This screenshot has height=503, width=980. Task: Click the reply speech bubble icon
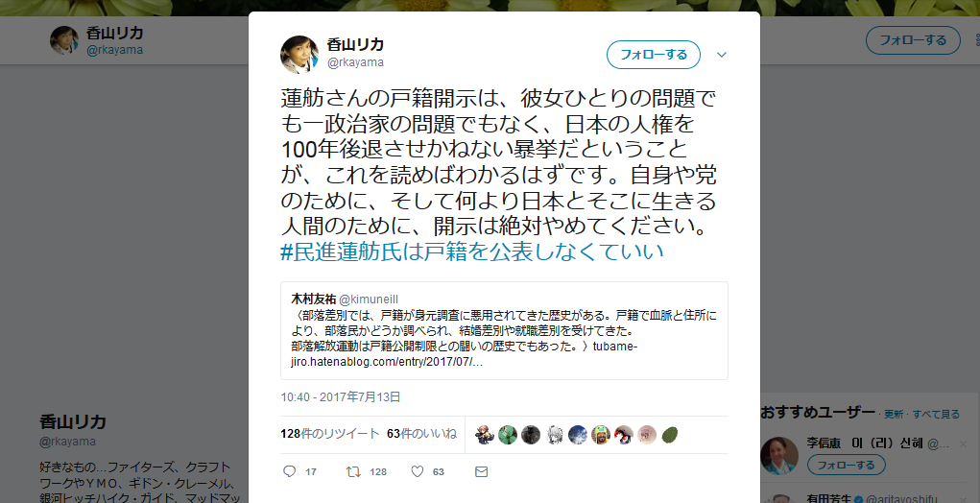[x=289, y=471]
